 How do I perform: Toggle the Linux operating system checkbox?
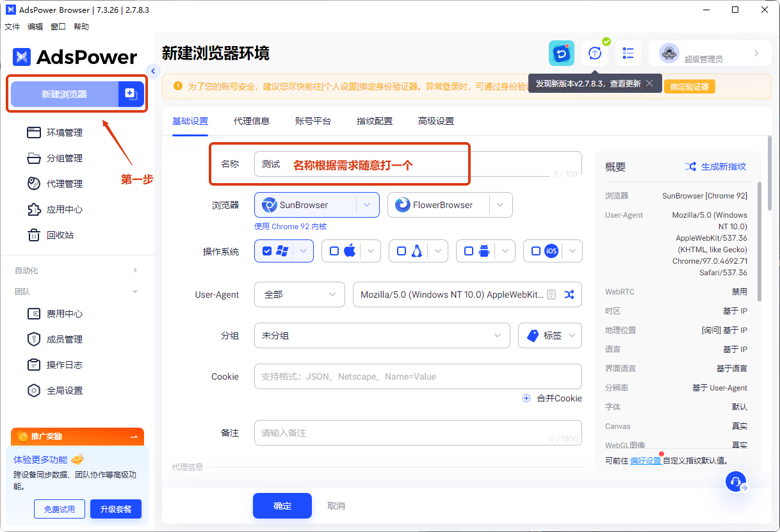402,251
